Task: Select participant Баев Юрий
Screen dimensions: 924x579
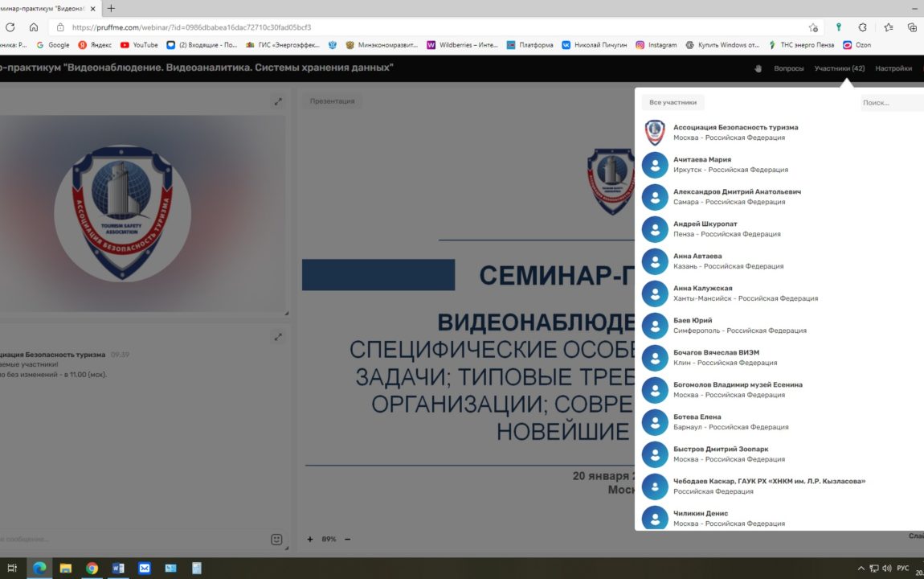Action: (x=693, y=320)
